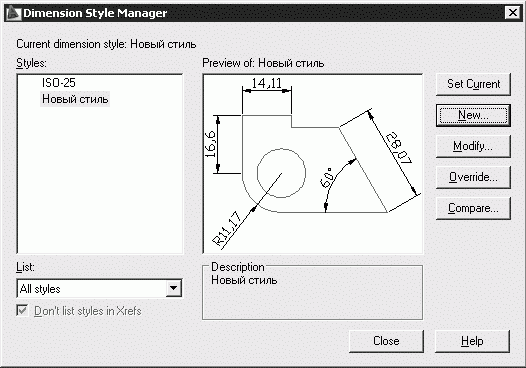
Task: Click the dimension preview drawing
Action: [x=313, y=164]
